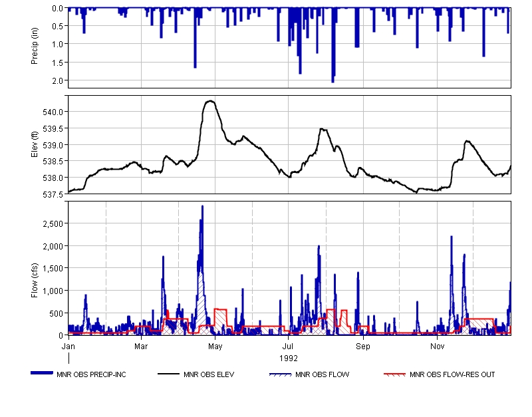532x417 pixels.
Task: Click the thick blue precip legend line swatch
Action: pyautogui.click(x=42, y=373)
